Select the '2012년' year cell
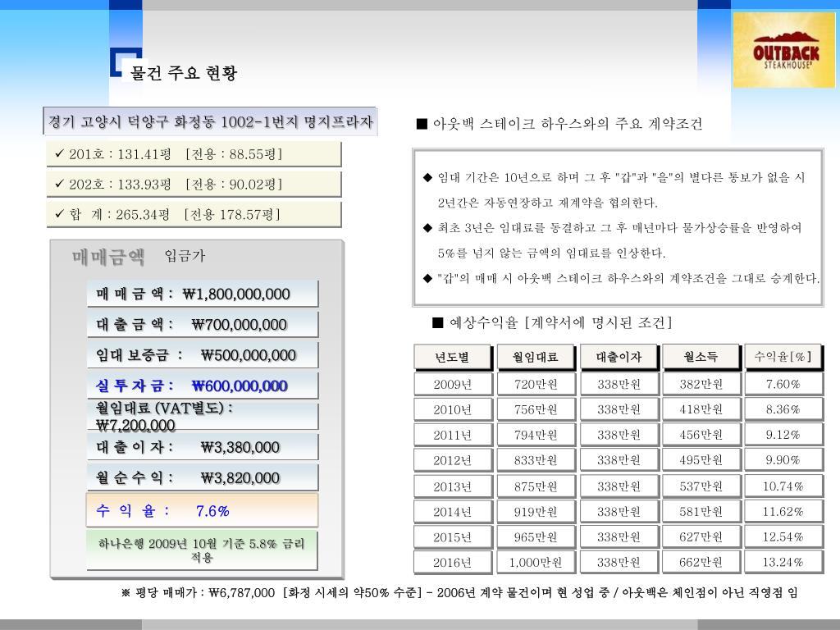The width and height of the screenshot is (840, 630). pos(453,459)
